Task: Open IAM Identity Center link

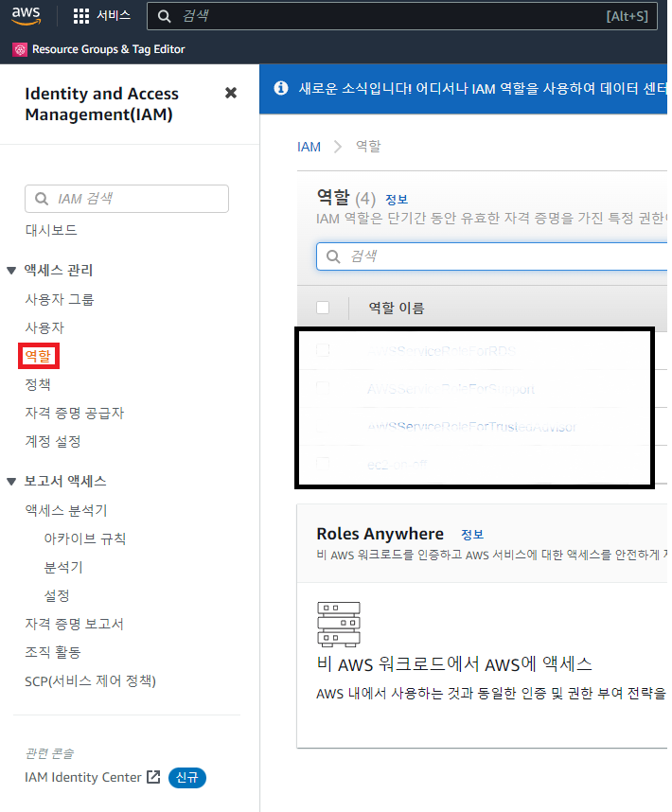Action: 83,777
